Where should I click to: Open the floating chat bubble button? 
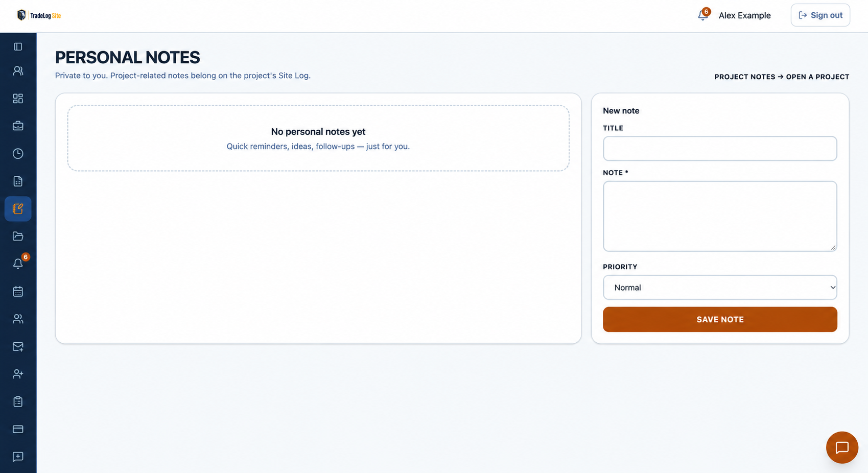pos(842,447)
